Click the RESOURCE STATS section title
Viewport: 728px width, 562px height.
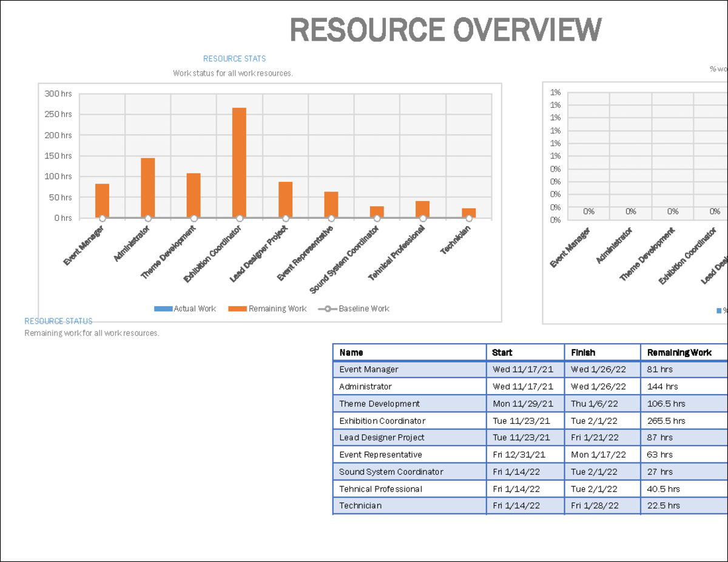click(x=234, y=58)
